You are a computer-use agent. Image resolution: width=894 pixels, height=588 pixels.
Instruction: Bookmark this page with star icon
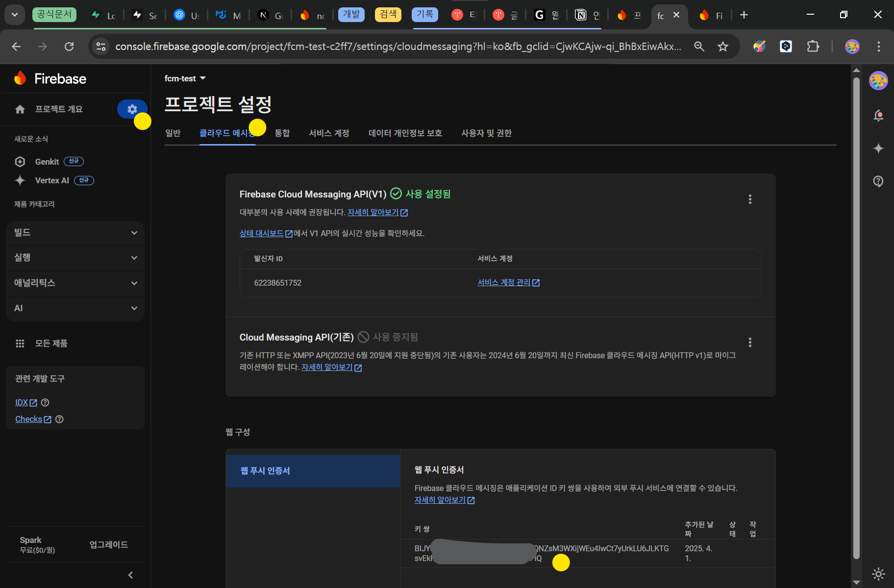[723, 47]
